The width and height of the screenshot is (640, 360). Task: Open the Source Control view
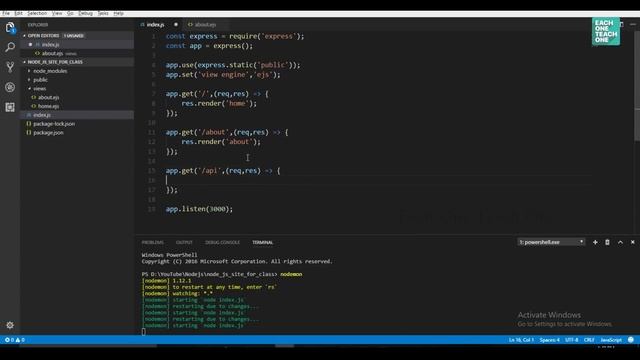pos(10,67)
